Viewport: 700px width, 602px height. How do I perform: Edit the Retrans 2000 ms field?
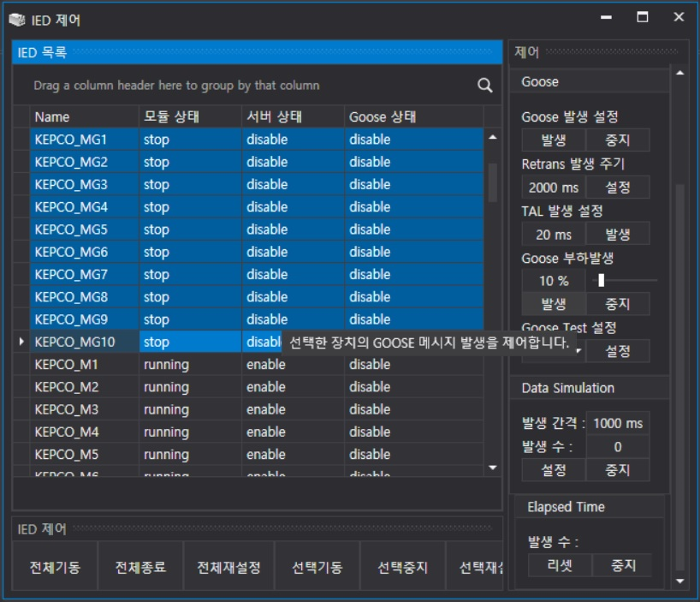click(x=554, y=188)
